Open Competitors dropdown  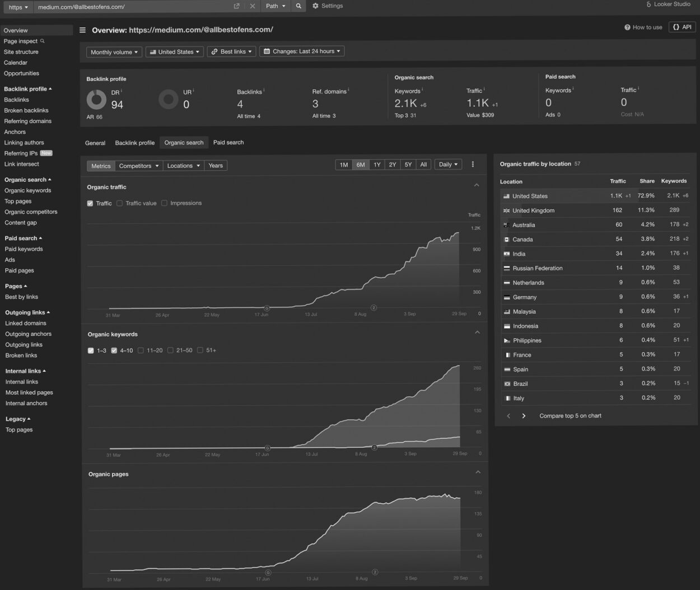point(139,166)
